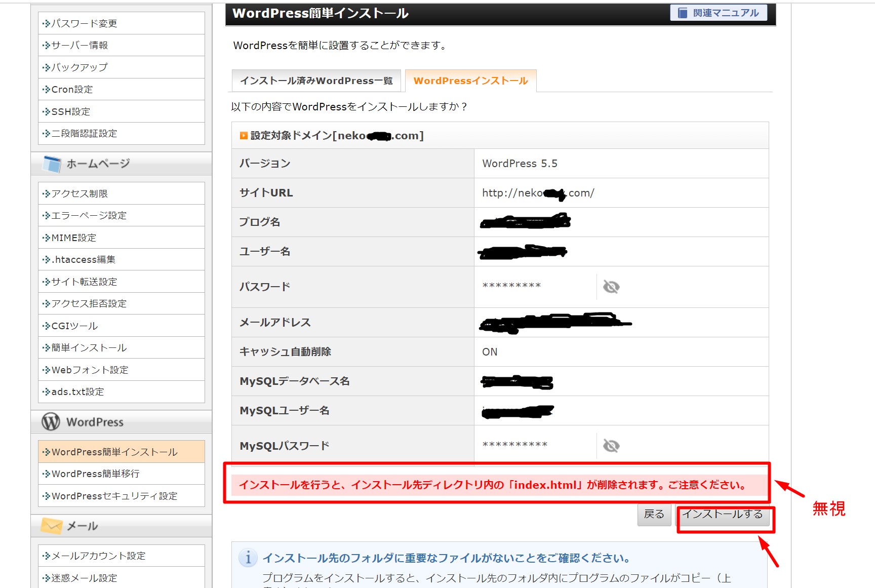The image size is (875, 588).
Task: Click the red index.html deletion warning
Action: coord(493,485)
